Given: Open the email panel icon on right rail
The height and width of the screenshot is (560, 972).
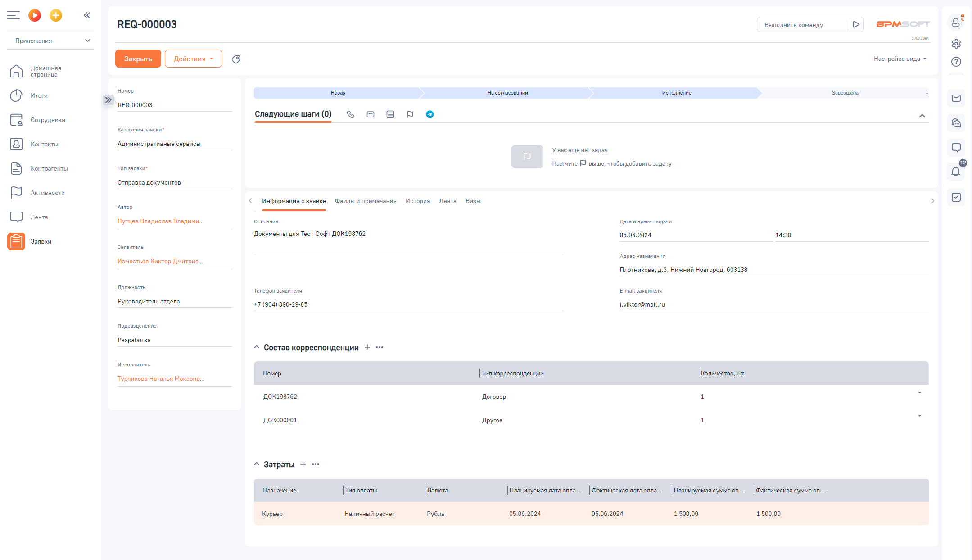Looking at the screenshot, I should pyautogui.click(x=956, y=98).
